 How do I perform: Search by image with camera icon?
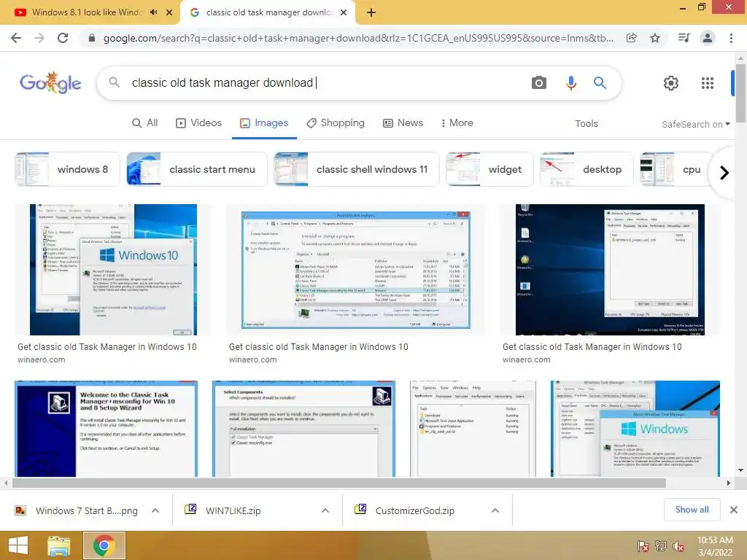(539, 83)
